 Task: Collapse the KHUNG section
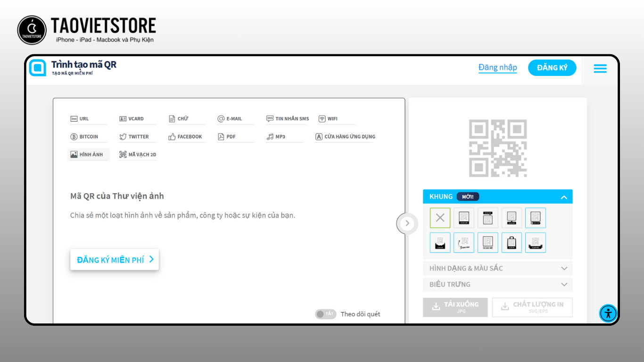pos(563,197)
